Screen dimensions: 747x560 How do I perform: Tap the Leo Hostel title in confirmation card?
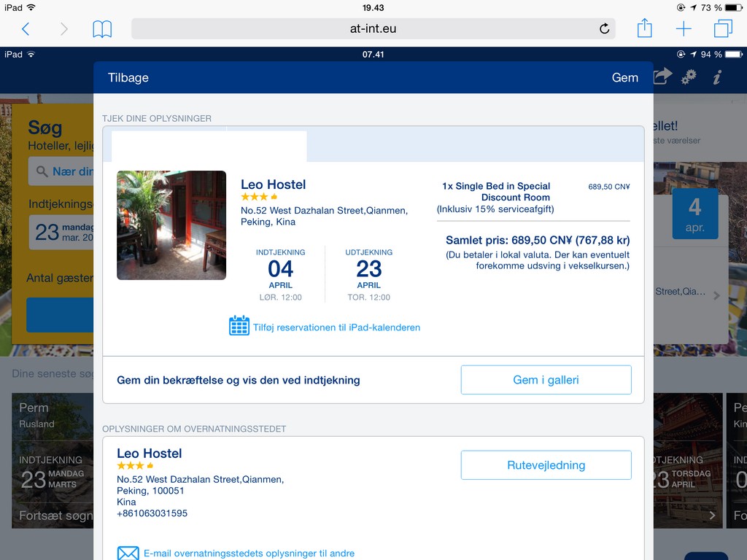coord(273,184)
